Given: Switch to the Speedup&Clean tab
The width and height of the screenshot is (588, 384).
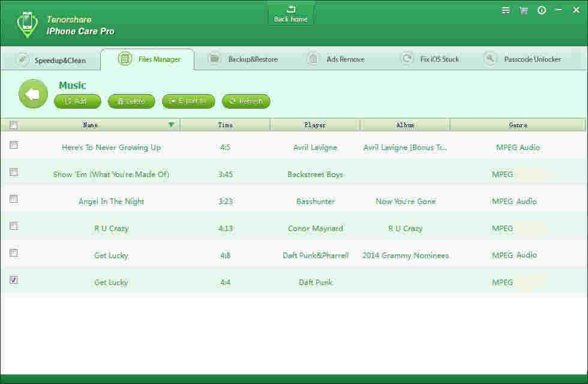Looking at the screenshot, I should coord(52,60).
